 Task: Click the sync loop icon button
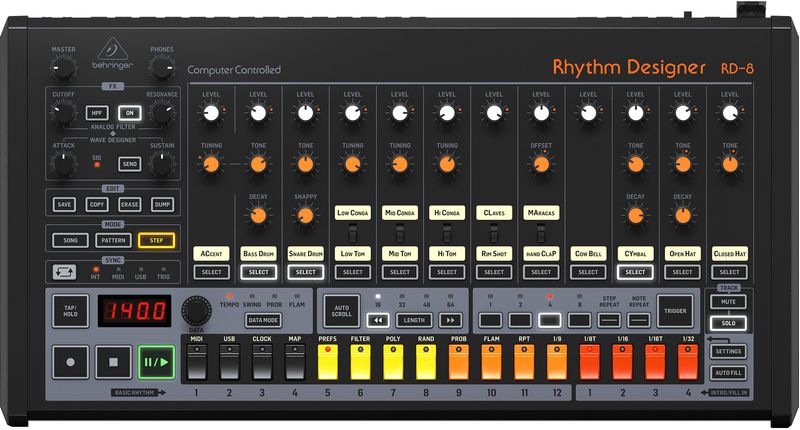64,272
